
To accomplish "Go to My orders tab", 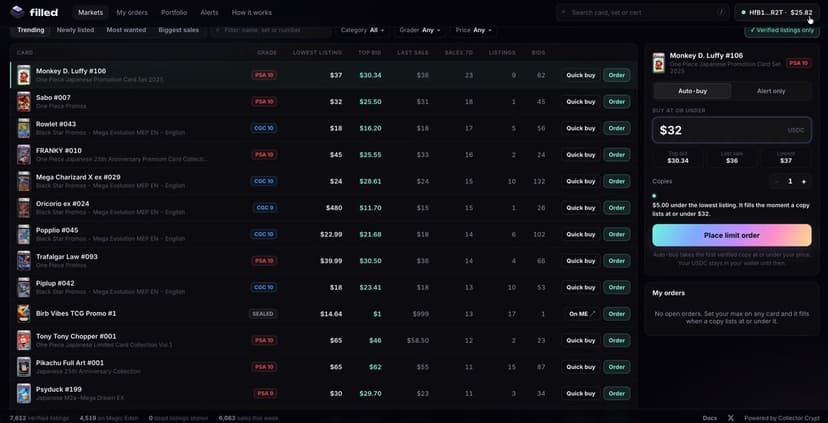I will point(132,13).
